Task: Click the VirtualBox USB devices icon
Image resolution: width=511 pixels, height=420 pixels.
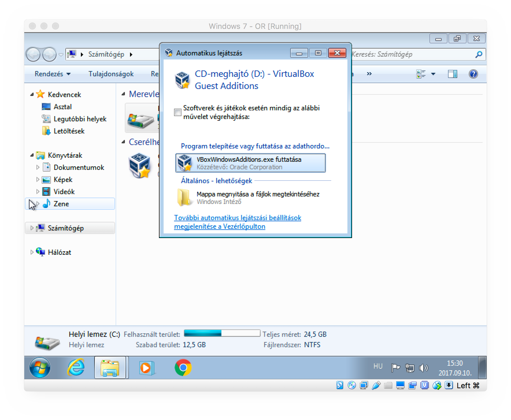Action: pos(376,385)
